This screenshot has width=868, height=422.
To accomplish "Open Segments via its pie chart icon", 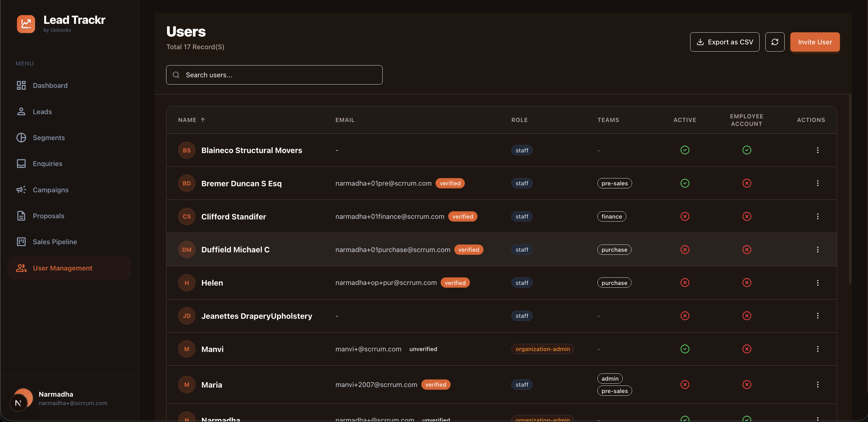I will (21, 137).
